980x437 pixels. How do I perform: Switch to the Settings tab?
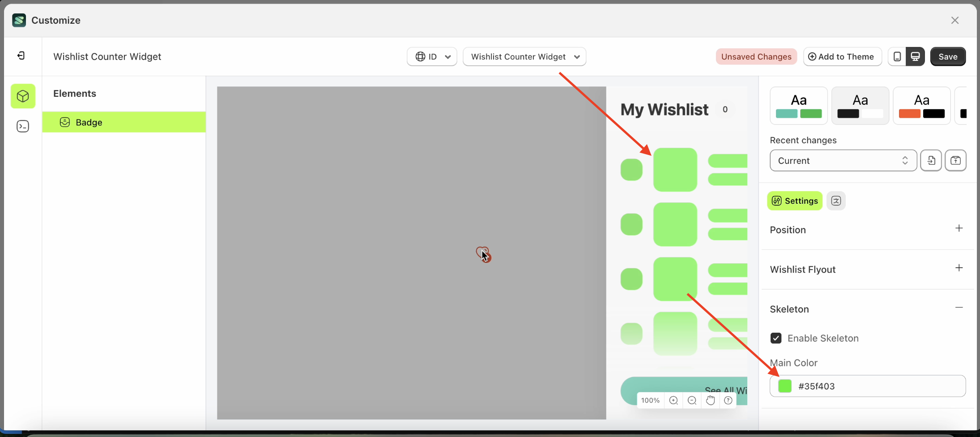coord(795,201)
